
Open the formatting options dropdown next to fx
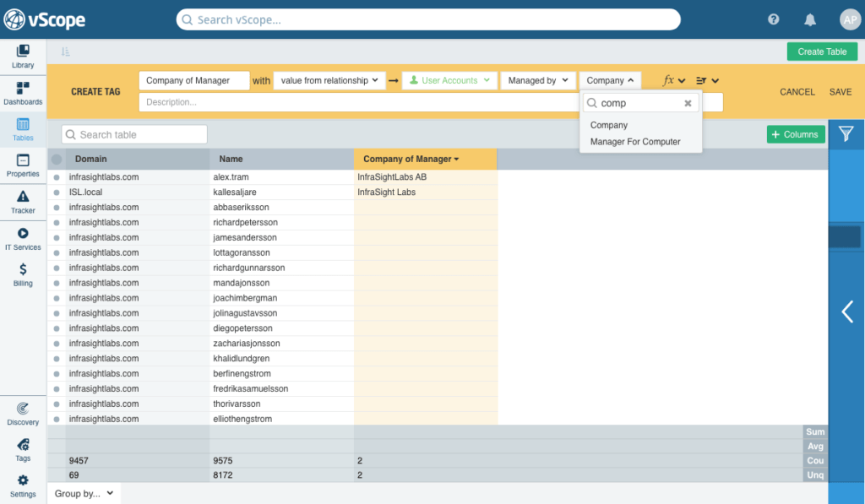[707, 80]
